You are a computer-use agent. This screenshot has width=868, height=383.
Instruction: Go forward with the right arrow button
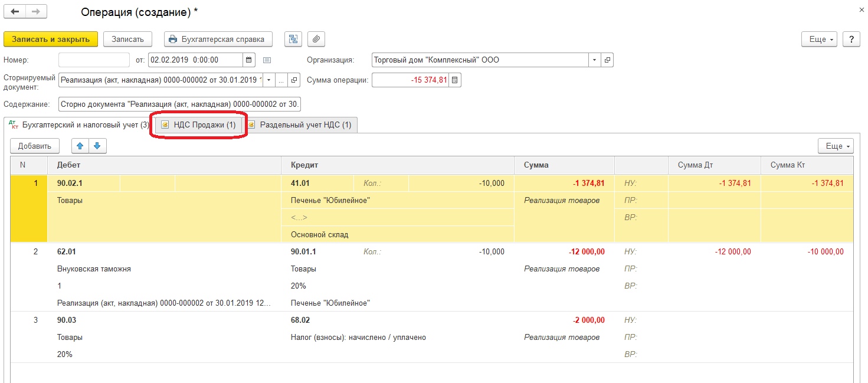pyautogui.click(x=37, y=11)
